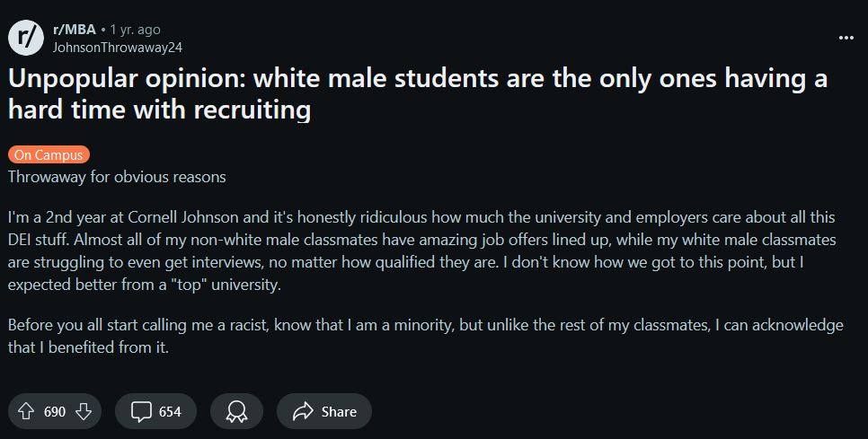Screen dimensions: 868x439
Task: Click the share arrow icon
Action: [304, 411]
